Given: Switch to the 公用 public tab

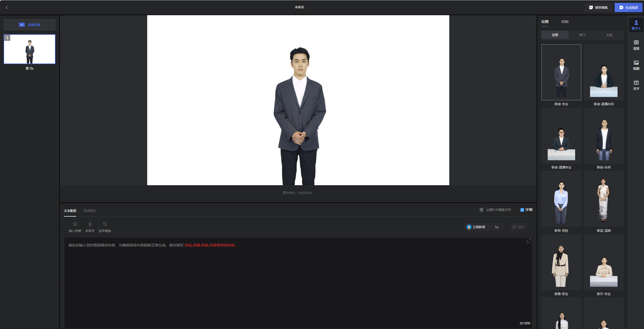Looking at the screenshot, I should [x=545, y=22].
